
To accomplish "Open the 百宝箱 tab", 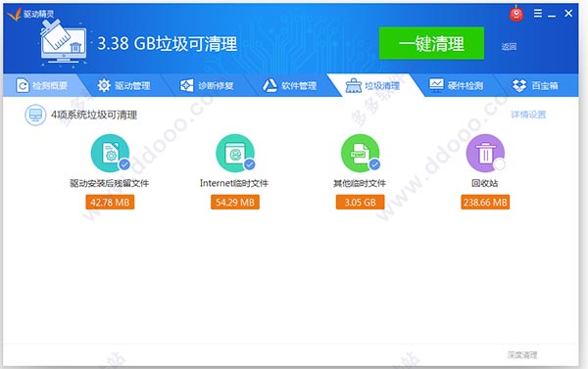I will 535,86.
